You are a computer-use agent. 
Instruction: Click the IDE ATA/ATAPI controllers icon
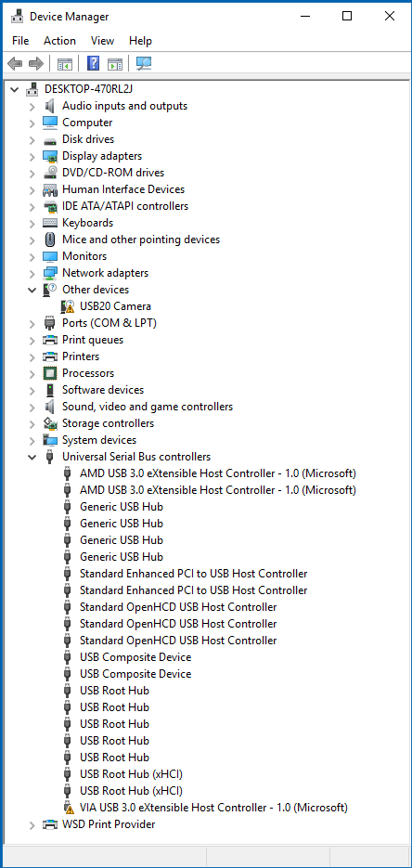point(50,206)
